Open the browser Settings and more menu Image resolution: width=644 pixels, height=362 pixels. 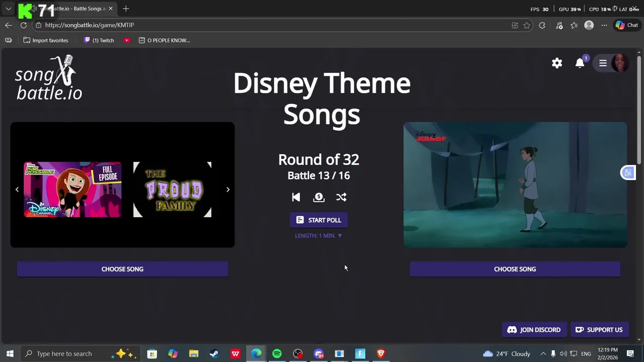[604, 25]
